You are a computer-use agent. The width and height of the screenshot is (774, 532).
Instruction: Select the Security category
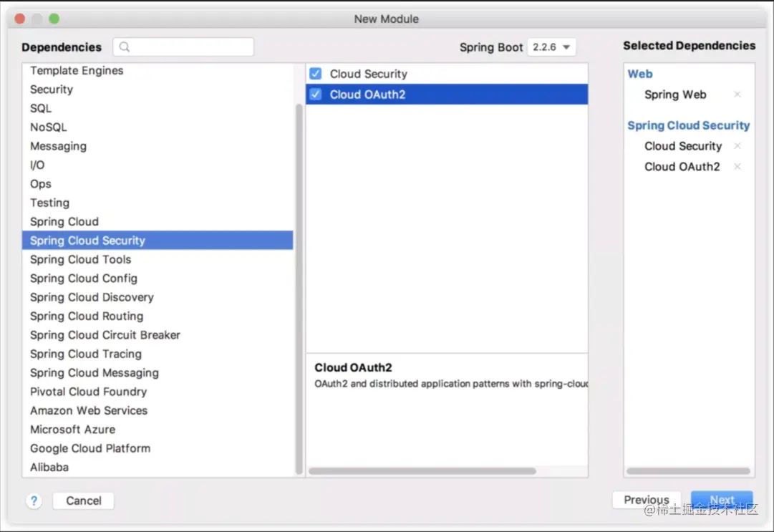tap(158, 90)
